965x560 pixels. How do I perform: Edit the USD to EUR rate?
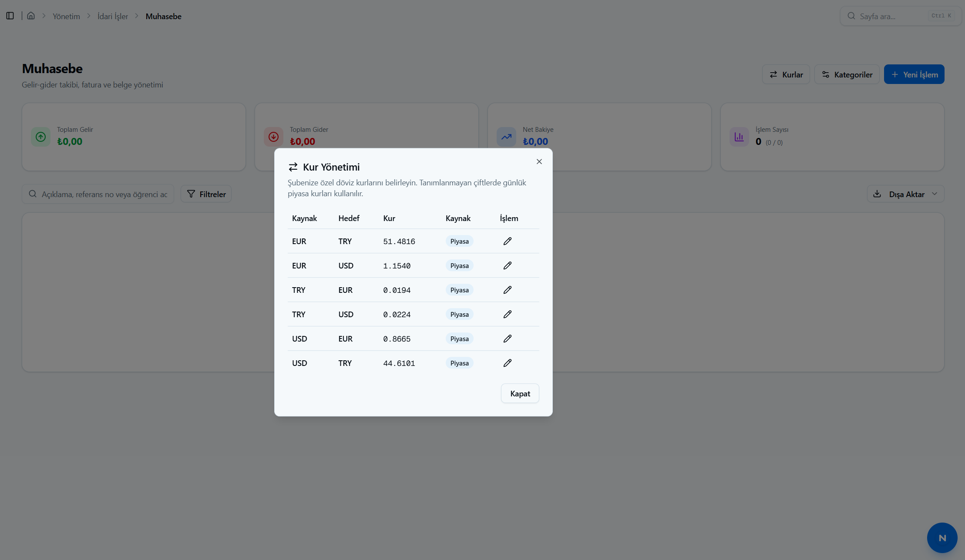coord(508,339)
